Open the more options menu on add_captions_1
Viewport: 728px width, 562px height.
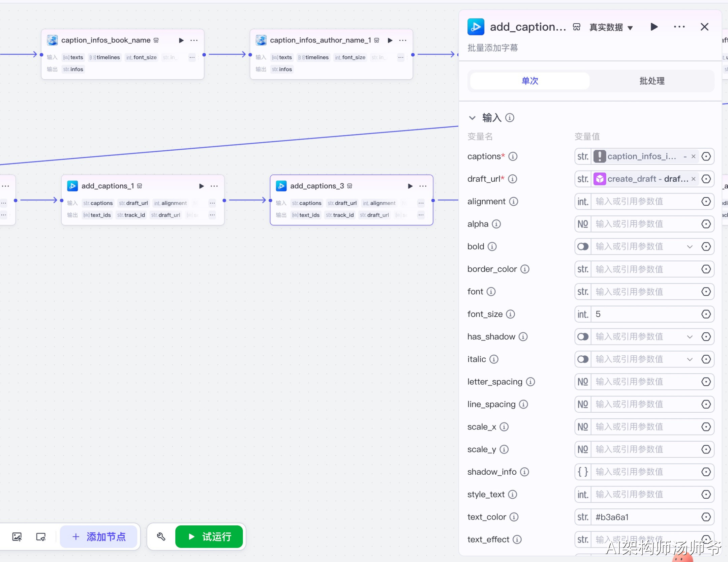point(214,186)
